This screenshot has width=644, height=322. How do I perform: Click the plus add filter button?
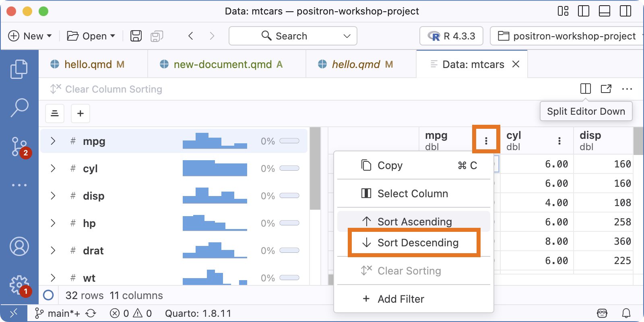pyautogui.click(x=80, y=114)
